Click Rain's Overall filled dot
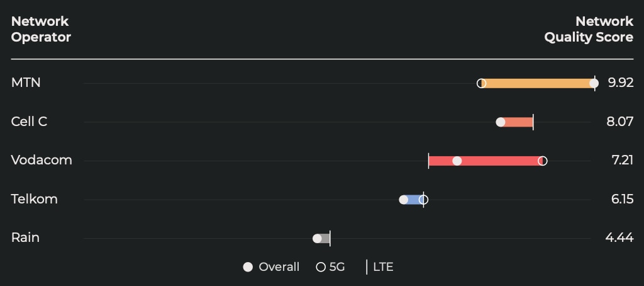Viewport: 644px width, 286px height. click(318, 238)
